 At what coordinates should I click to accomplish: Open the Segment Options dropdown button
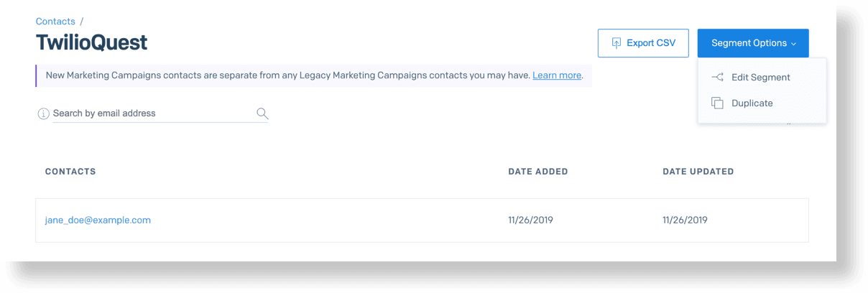pos(752,43)
